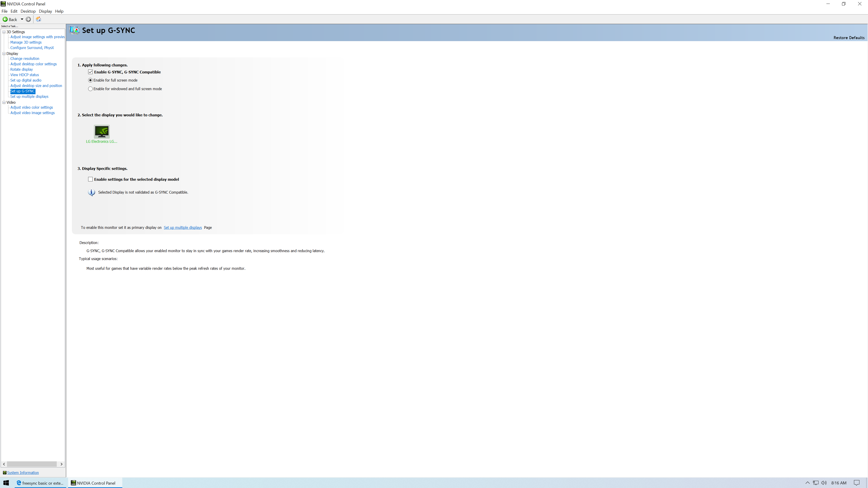Click the Set up G-SYNC header icon
Viewport: 868px width, 488px height.
coord(74,30)
